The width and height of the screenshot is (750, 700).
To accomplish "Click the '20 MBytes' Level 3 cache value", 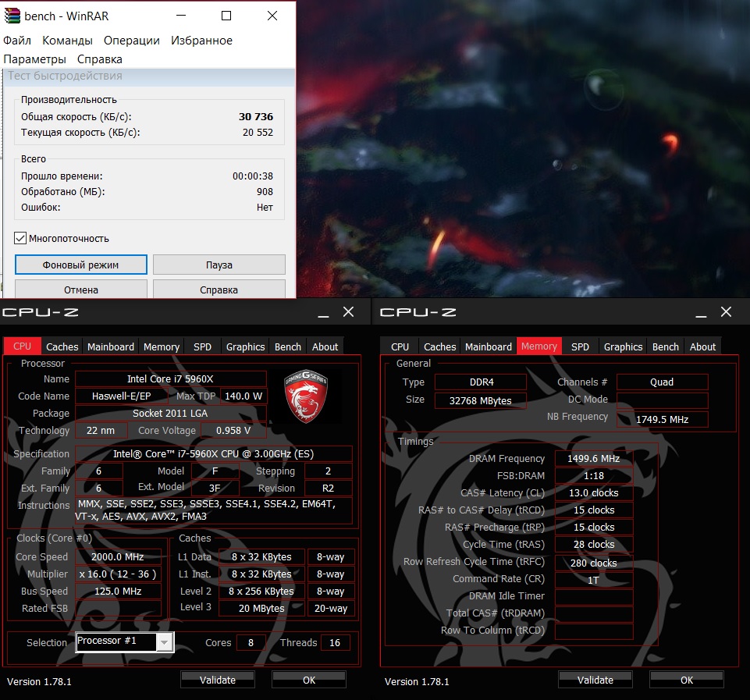I will point(261,608).
